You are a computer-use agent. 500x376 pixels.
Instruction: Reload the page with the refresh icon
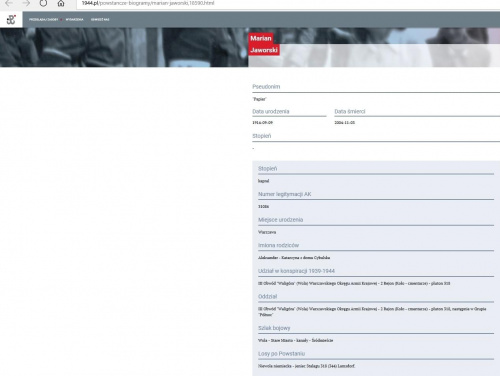(43, 3)
